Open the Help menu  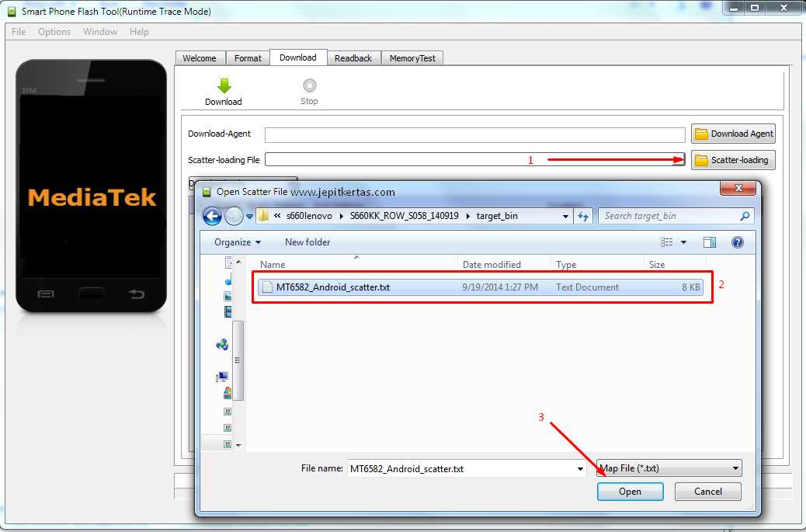[x=139, y=32]
